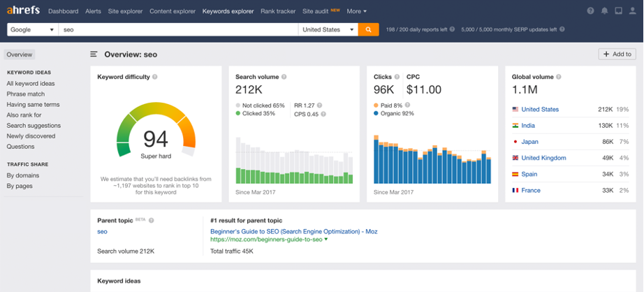The height and width of the screenshot is (292, 644).
Task: Click the Keyword difficulty info icon
Action: coord(154,77)
